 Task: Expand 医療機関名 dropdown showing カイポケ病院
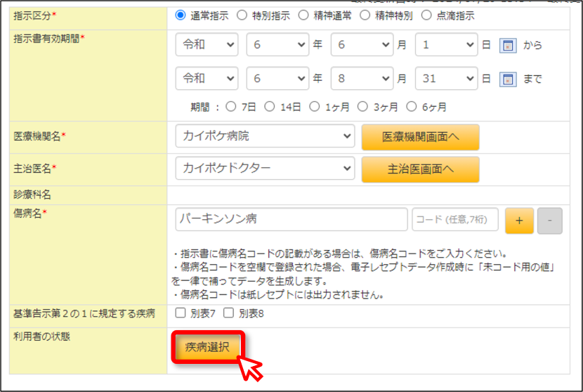265,136
